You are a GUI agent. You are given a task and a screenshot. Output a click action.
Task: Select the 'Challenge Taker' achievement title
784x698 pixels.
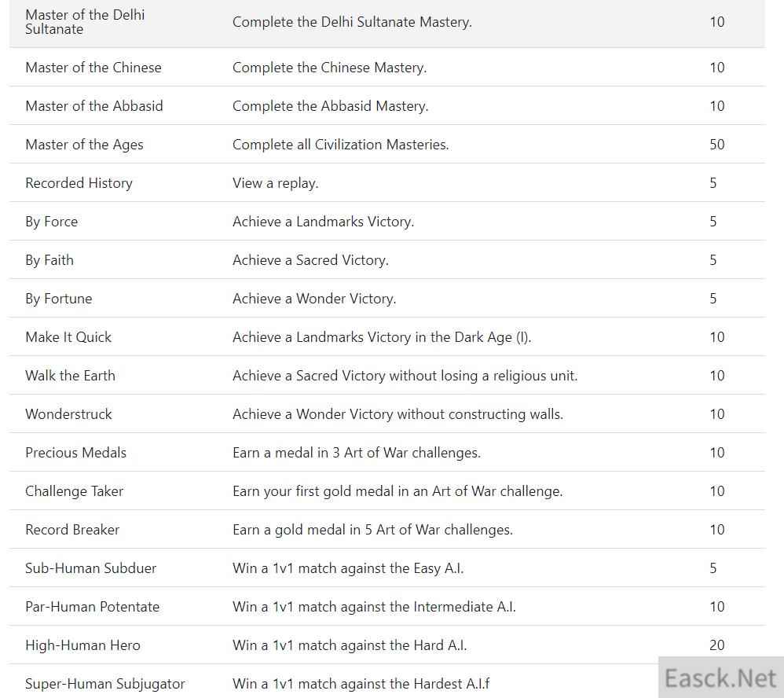tap(74, 491)
